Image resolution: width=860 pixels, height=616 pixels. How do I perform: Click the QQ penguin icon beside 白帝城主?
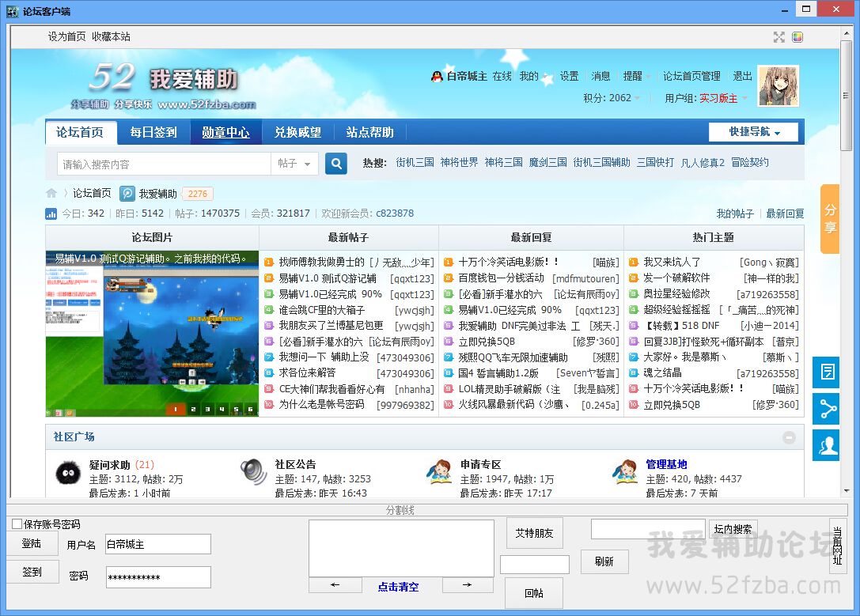[437, 76]
